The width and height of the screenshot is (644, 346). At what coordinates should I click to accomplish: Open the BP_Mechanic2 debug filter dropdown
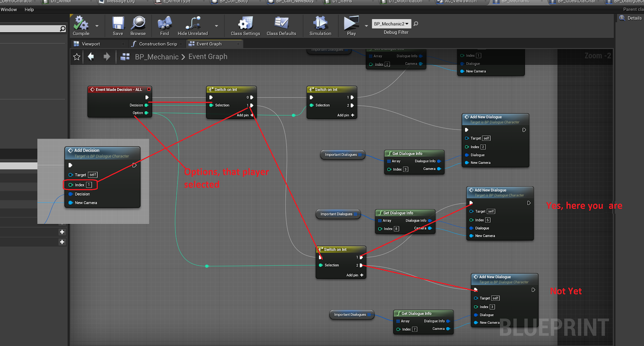(x=391, y=24)
